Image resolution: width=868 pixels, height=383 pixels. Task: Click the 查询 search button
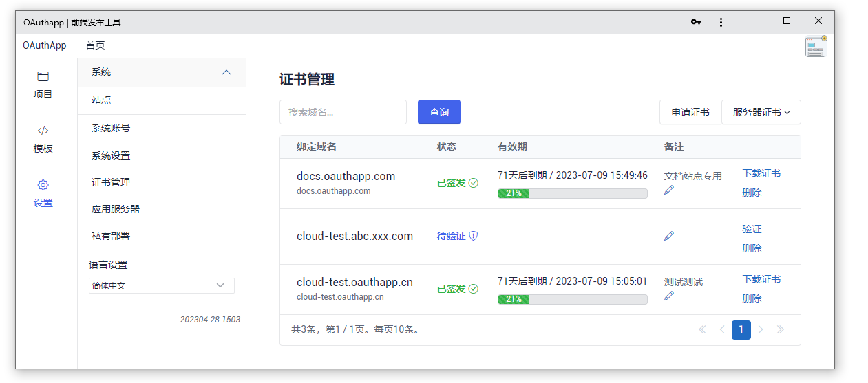click(439, 112)
